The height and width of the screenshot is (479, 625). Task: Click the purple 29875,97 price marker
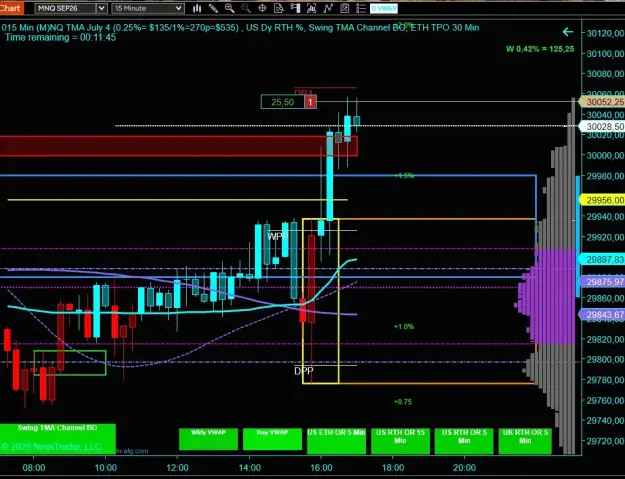pos(603,282)
